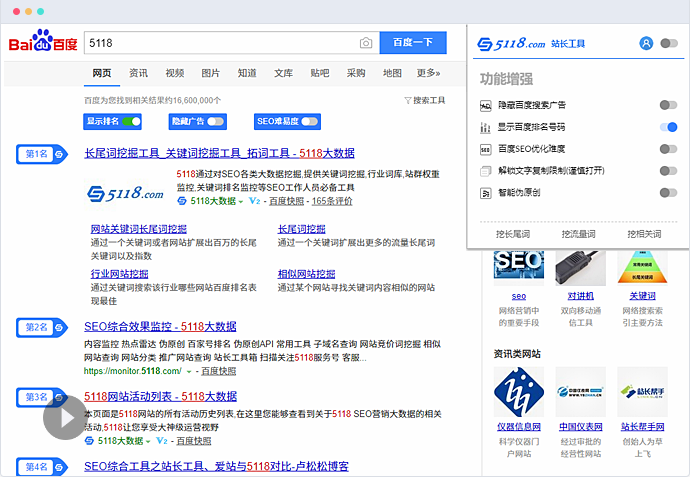
Task: Click the filter icon for 搜索工具
Action: point(407,100)
